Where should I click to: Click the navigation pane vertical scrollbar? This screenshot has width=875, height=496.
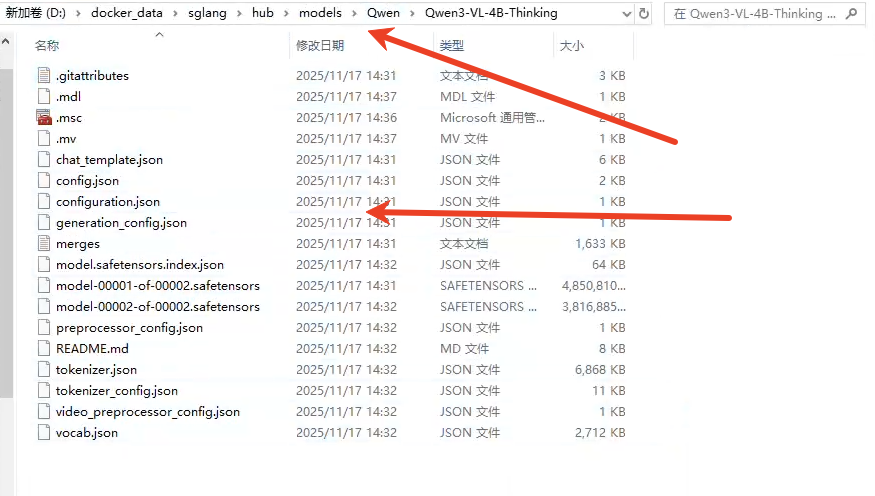point(6,233)
